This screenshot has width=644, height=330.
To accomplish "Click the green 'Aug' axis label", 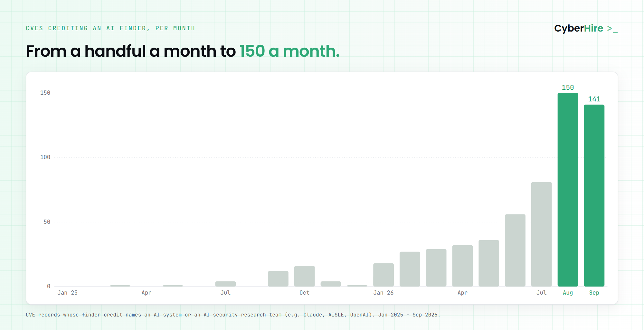I will click(x=568, y=293).
